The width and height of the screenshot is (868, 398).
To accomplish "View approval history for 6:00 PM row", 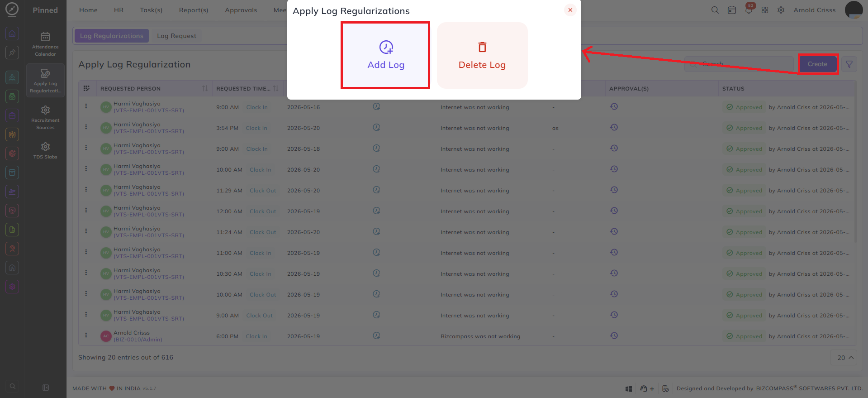I will coord(614,336).
